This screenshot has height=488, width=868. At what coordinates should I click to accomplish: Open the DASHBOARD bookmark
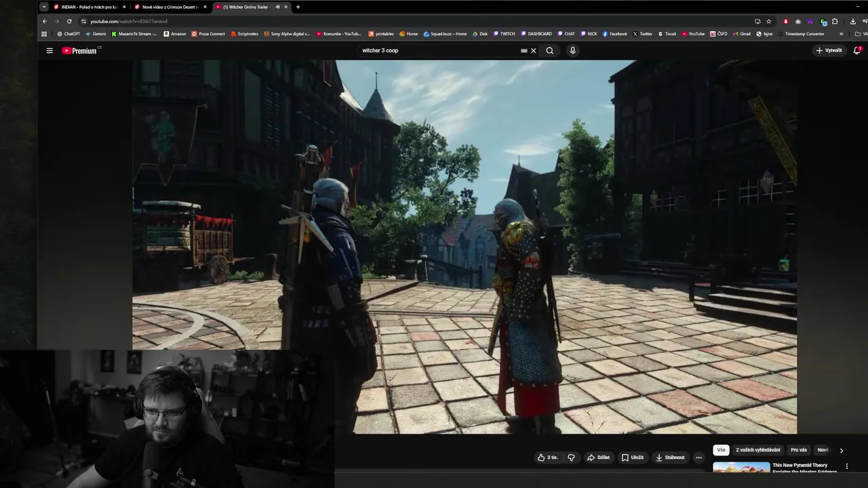(536, 34)
